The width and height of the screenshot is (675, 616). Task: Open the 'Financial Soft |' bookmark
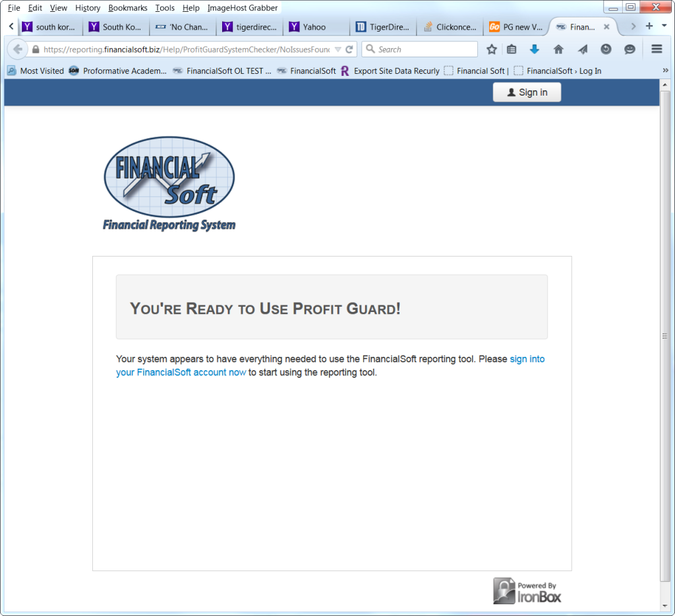tap(477, 71)
